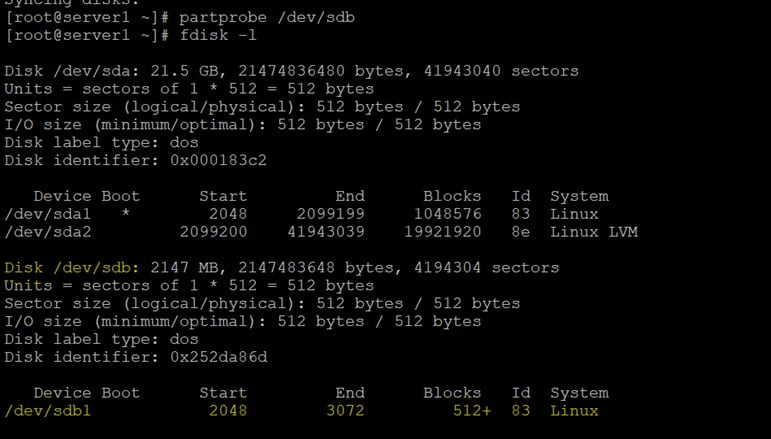Image resolution: width=771 pixels, height=439 pixels.
Task: Click Blocks value '19921920'
Action: (443, 232)
